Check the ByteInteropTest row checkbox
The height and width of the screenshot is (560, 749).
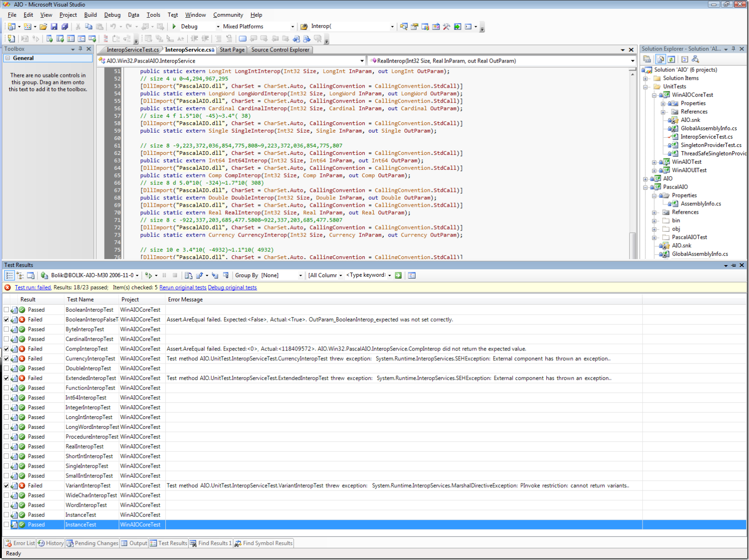coord(6,329)
